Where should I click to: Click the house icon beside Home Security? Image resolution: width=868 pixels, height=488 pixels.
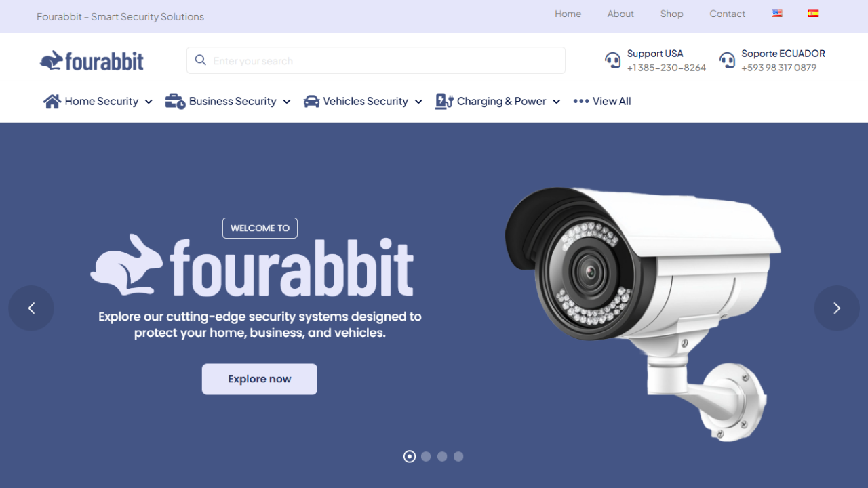point(52,101)
